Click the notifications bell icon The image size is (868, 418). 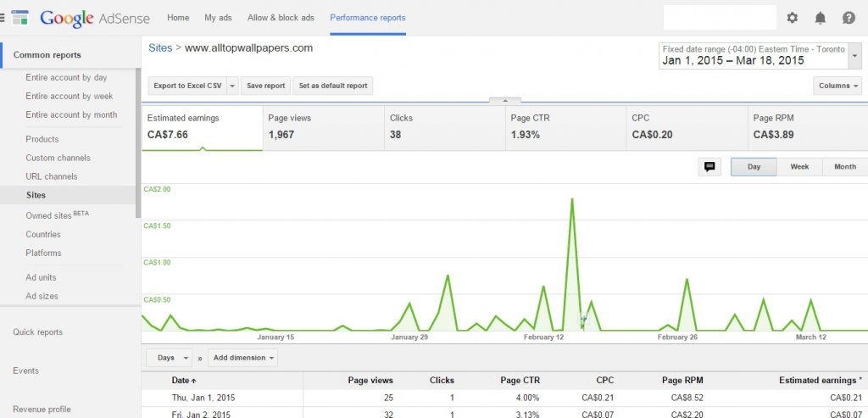pos(821,18)
